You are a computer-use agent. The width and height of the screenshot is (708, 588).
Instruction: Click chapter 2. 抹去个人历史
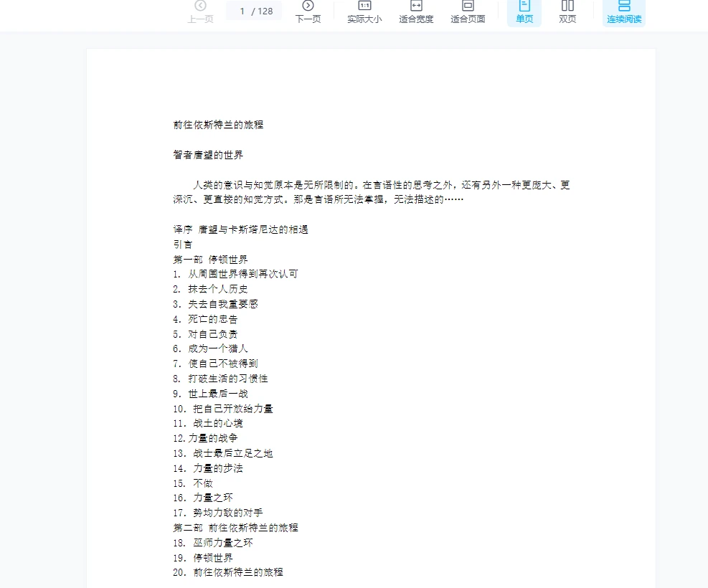(210, 289)
